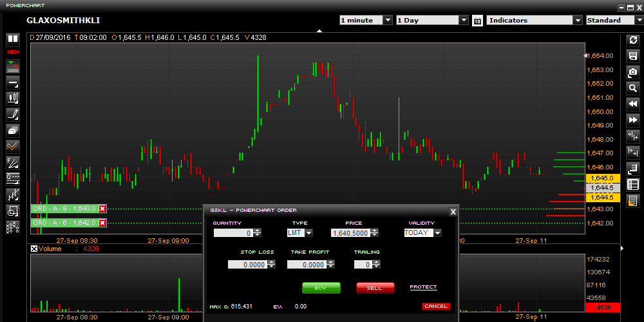Screen dimensions: 644x322
Task: Click the MAX Q 615,431 value
Action: [241, 307]
